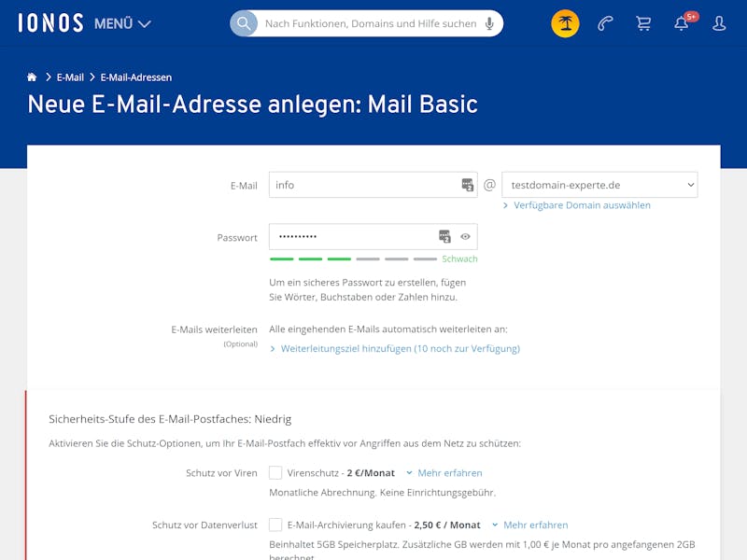Open the E-Mail-Adressen breadcrumb link
The image size is (747, 560).
coord(136,77)
